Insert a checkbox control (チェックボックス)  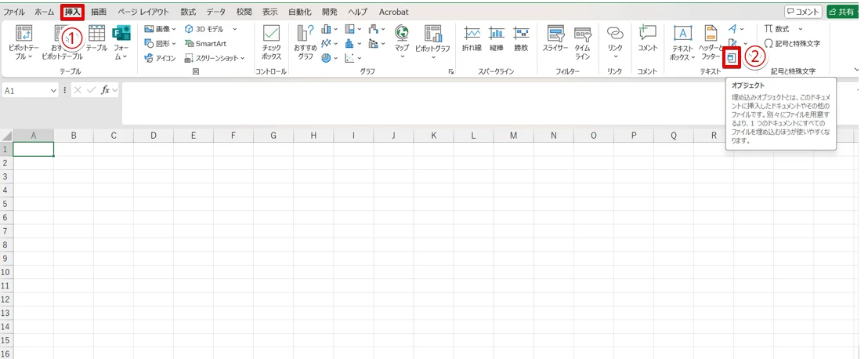pyautogui.click(x=272, y=42)
